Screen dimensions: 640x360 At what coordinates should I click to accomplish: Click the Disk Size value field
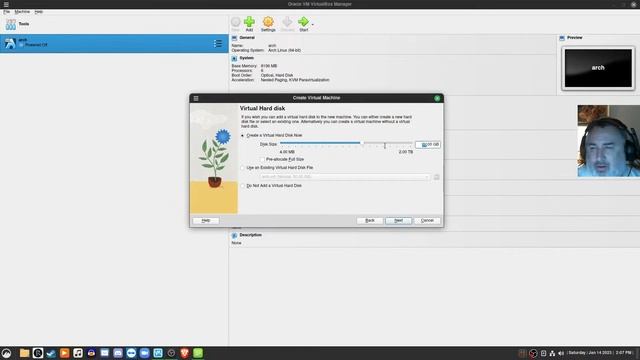coord(428,144)
